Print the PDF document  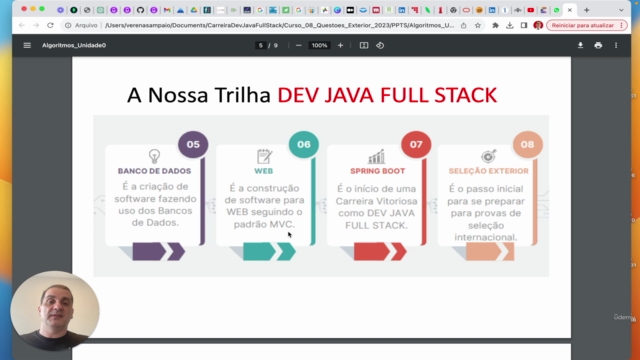598,45
